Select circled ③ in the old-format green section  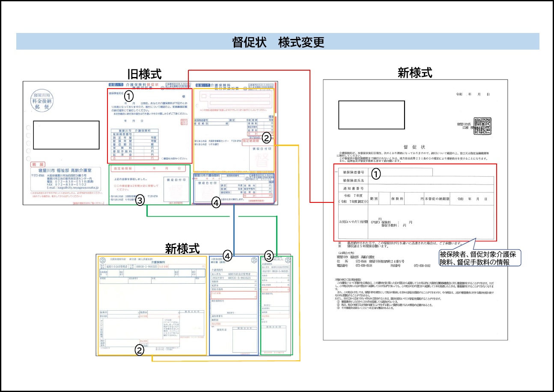pyautogui.click(x=140, y=202)
